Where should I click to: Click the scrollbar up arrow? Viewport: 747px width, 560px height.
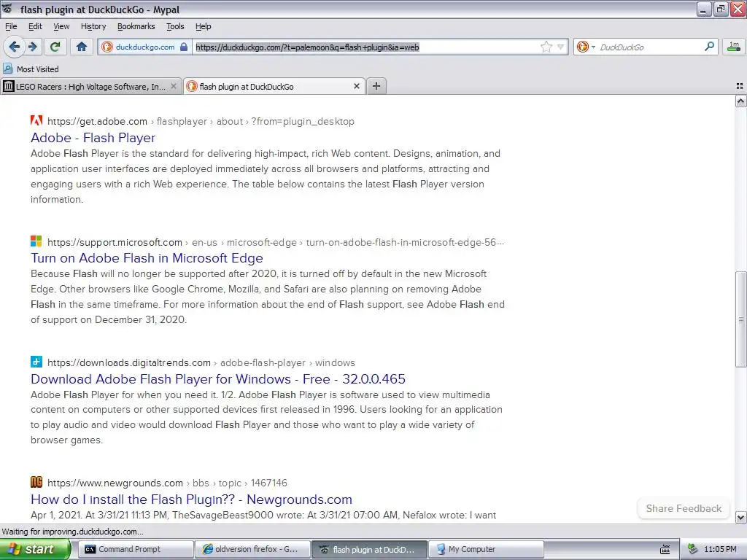click(741, 101)
